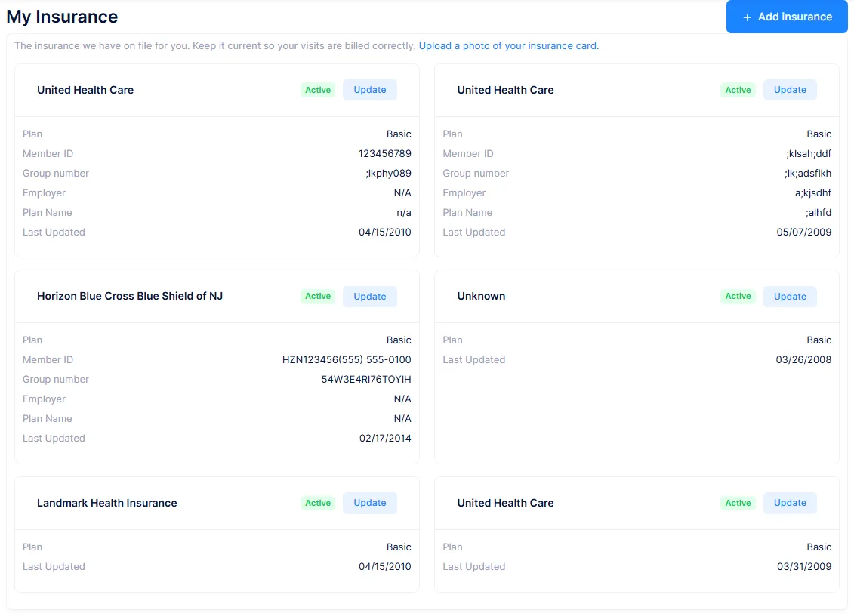Select Basic plan value on Landmark card
The height and width of the screenshot is (616, 854).
pos(399,547)
